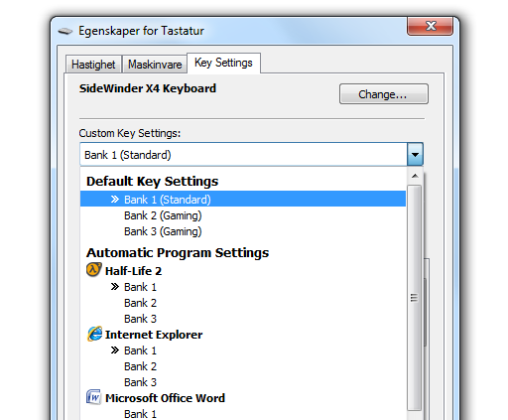Open the Maskinvare tab

click(155, 65)
